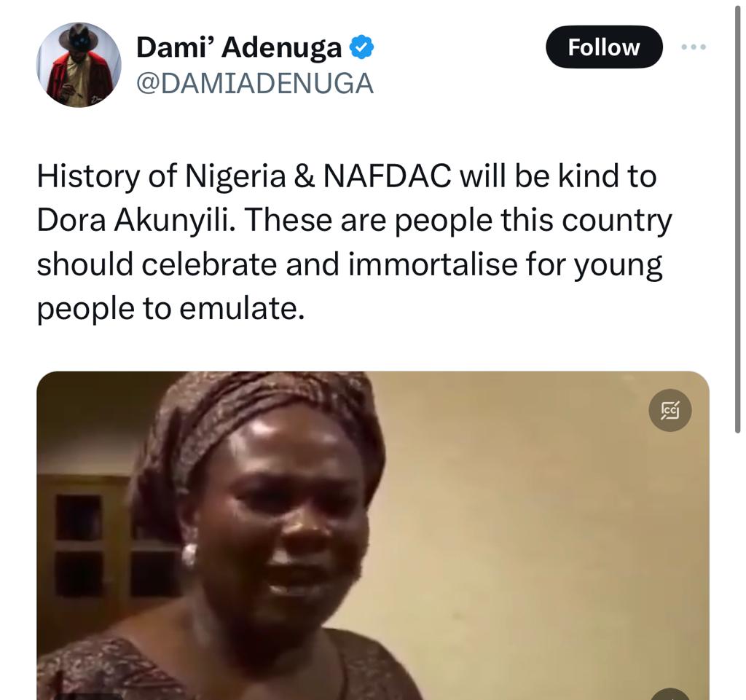Expand more actions beside the Follow button

click(694, 45)
